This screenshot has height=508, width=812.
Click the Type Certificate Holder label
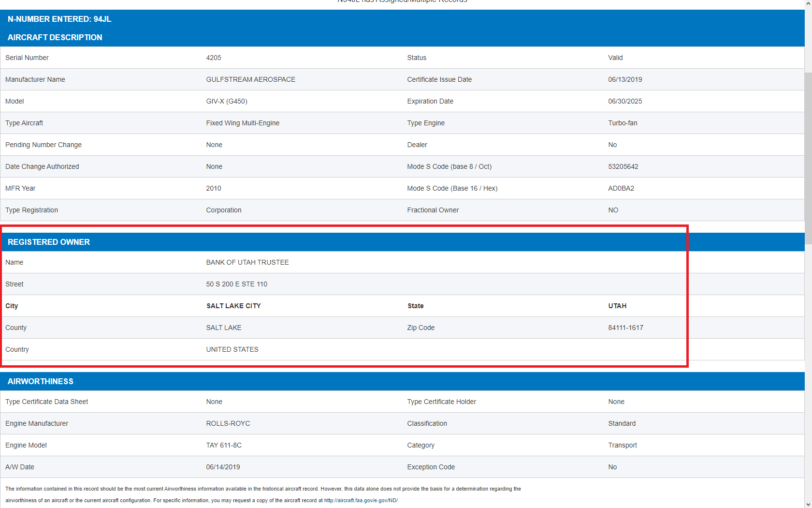[x=441, y=402]
